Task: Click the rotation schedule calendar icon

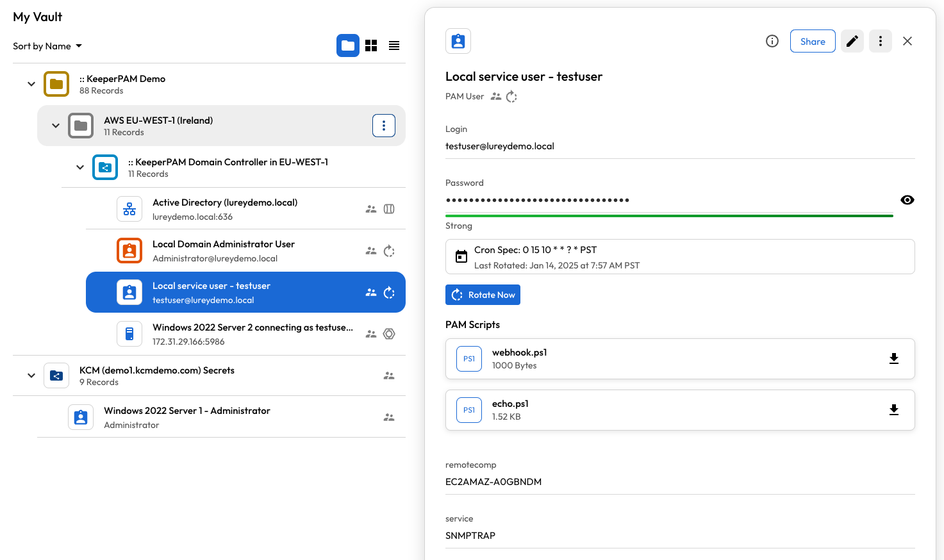Action: tap(461, 257)
